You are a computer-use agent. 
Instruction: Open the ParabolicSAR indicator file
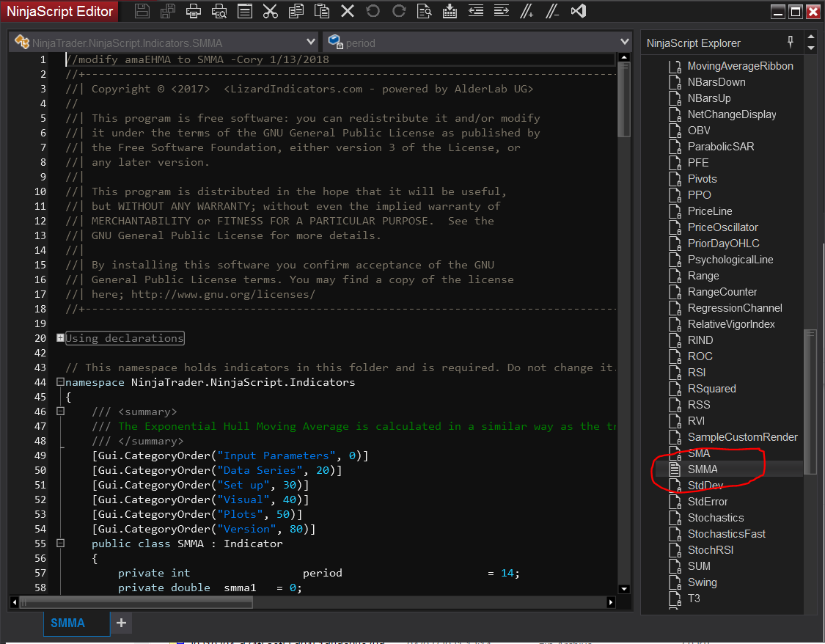720,147
